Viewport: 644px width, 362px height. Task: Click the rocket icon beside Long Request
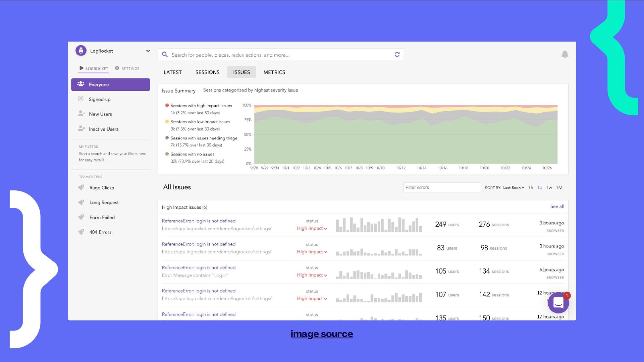(81, 202)
